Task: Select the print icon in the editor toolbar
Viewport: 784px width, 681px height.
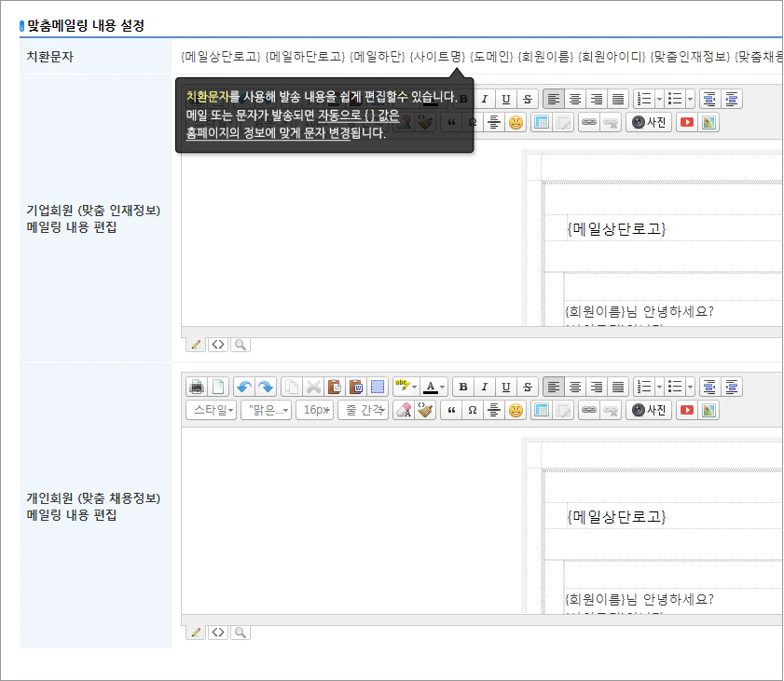Action: (x=195, y=387)
